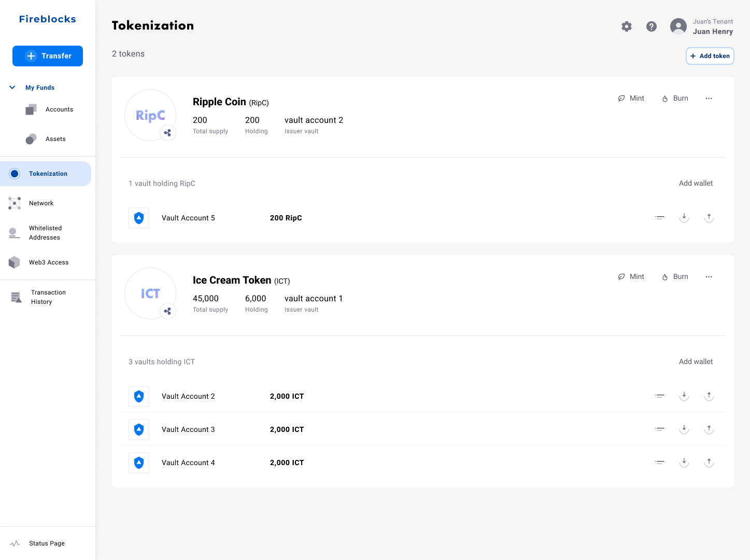Open Assets in the sidebar
Image resolution: width=750 pixels, height=560 pixels.
(46, 139)
